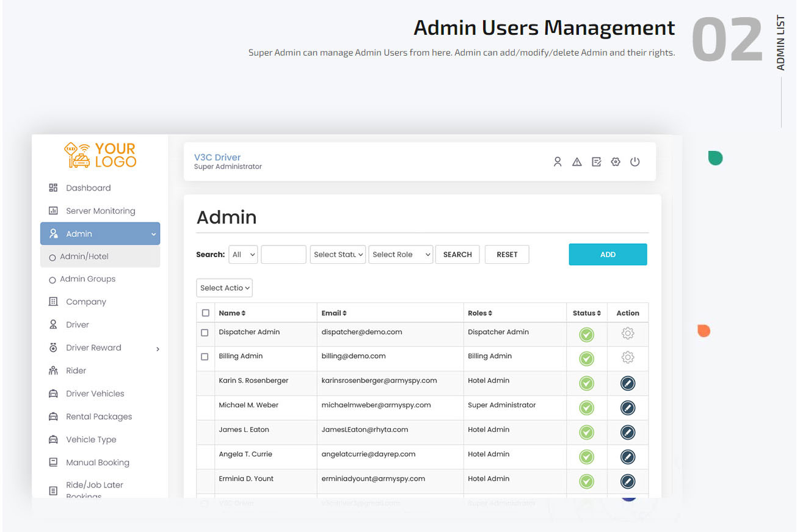The image size is (800, 532).
Task: Click the pencil edit icon for Erminia D. Yount
Action: [x=628, y=481]
